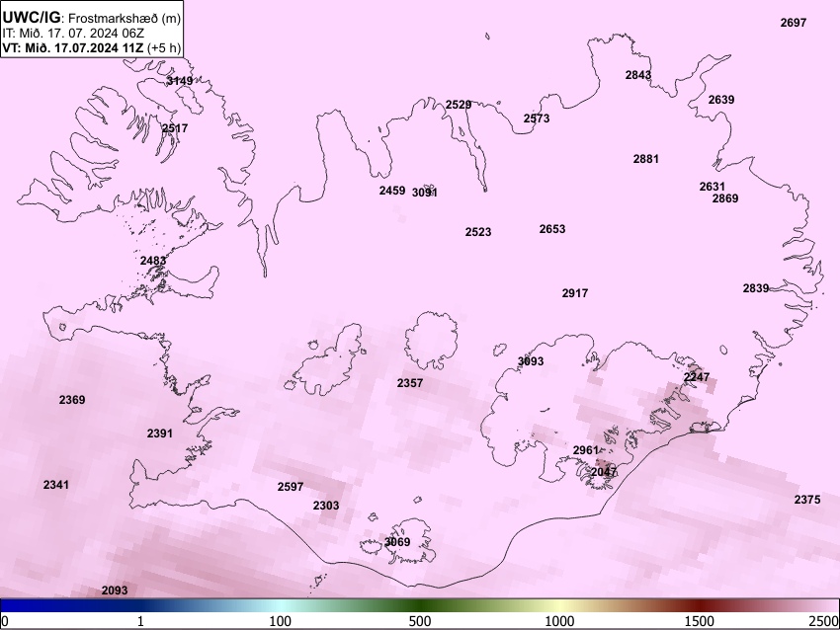Click the value 2303

tap(326, 506)
